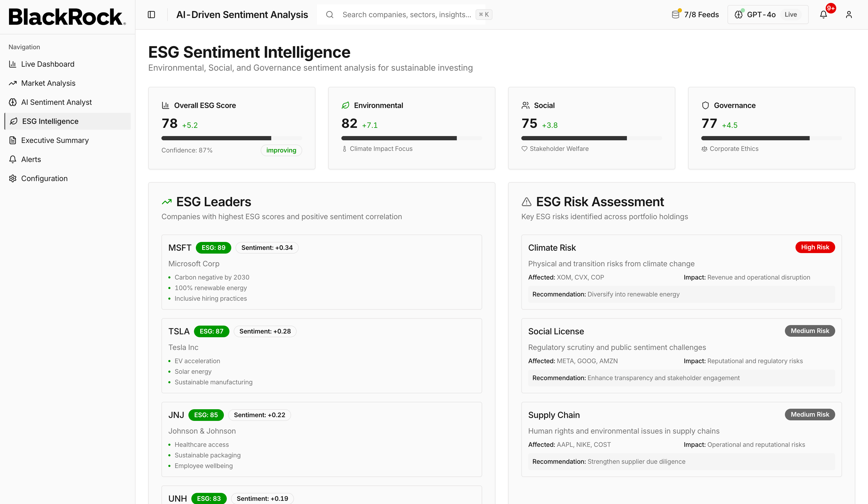
Task: Click the 7/8 Feeds status
Action: (695, 15)
